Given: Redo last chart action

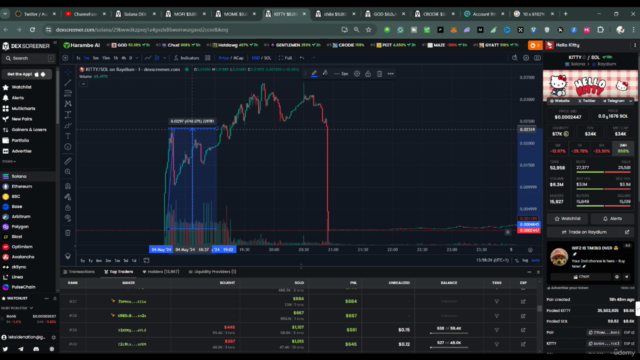Looking at the screenshot, I should 313,58.
